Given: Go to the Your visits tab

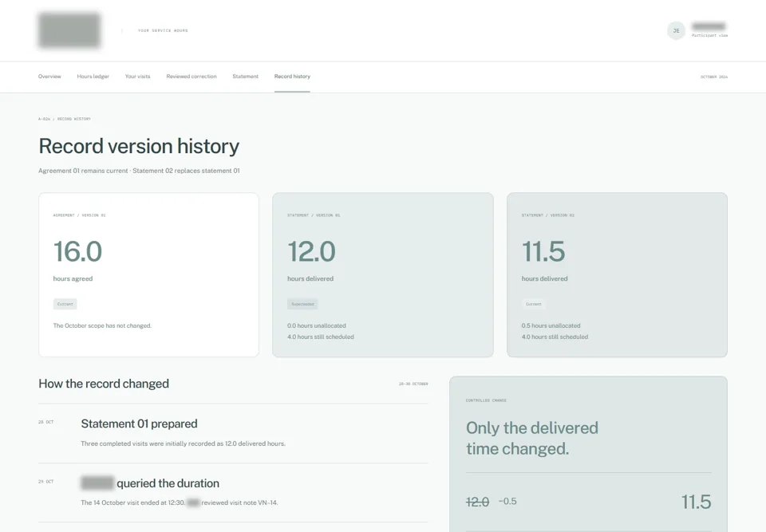Looking at the screenshot, I should coord(138,77).
